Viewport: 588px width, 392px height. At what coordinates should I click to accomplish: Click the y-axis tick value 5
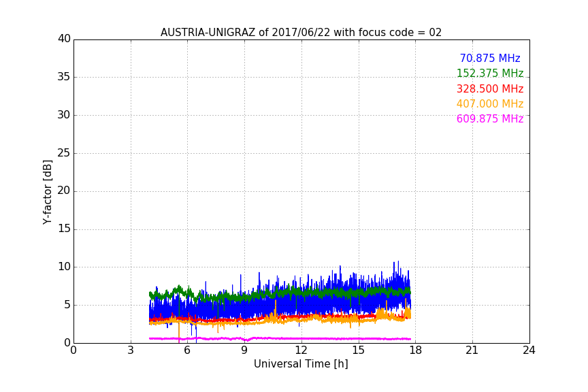pos(67,305)
